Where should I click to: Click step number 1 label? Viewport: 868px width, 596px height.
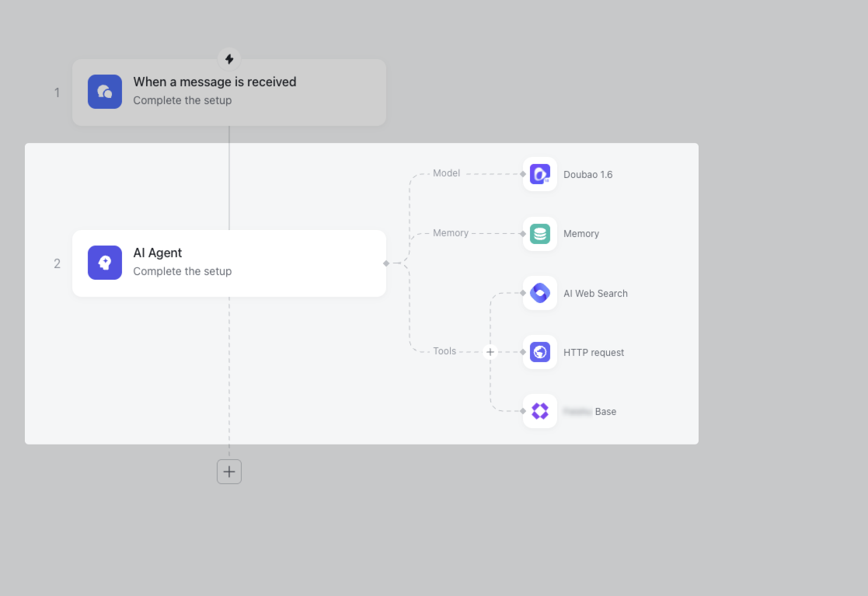coord(57,93)
